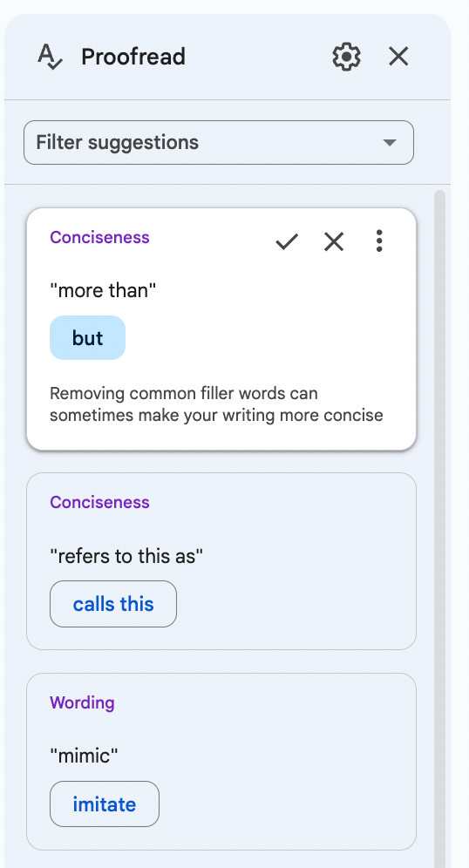469x868 pixels.
Task: Click the second Conciseness category label
Action: point(99,502)
